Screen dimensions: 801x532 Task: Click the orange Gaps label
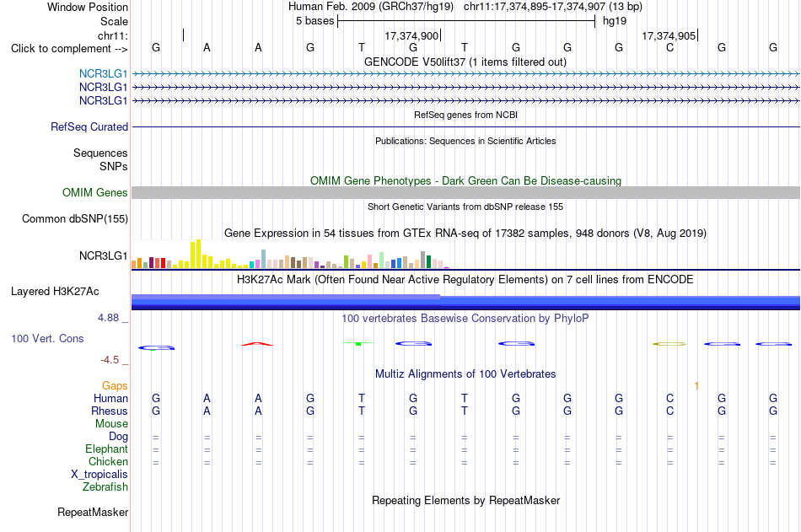[115, 386]
